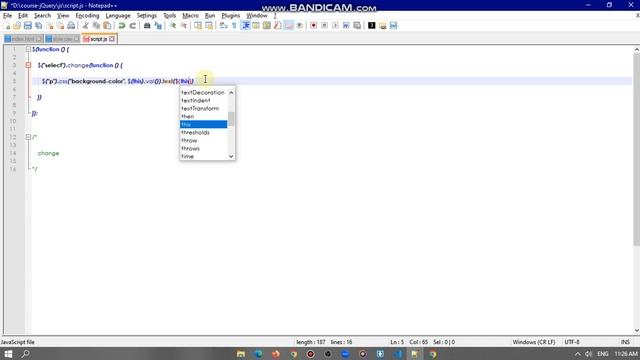Create a new file with the New icon

pyautogui.click(x=7, y=26)
